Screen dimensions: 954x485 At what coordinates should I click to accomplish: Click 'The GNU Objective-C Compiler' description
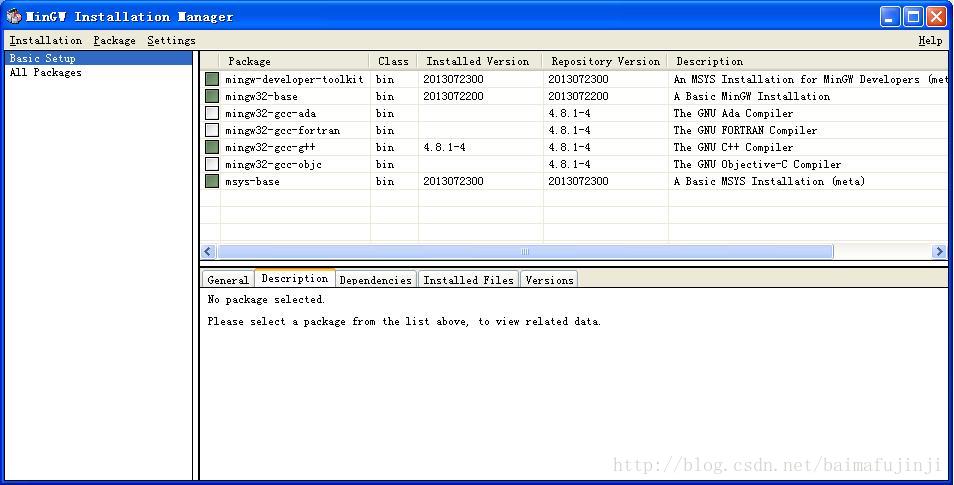tap(757, 164)
